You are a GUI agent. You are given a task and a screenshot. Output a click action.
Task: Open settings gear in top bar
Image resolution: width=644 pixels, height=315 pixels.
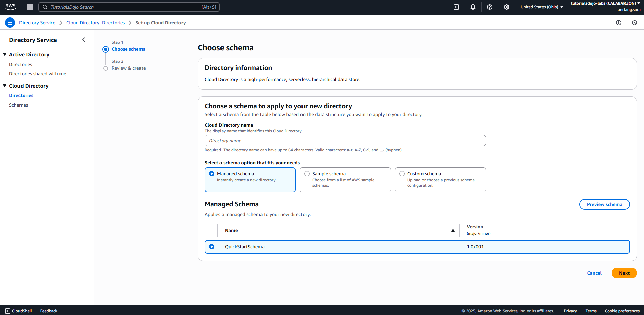click(x=507, y=7)
